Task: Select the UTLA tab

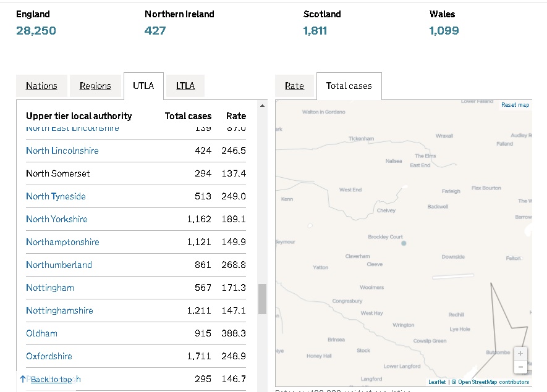Action: coord(143,86)
